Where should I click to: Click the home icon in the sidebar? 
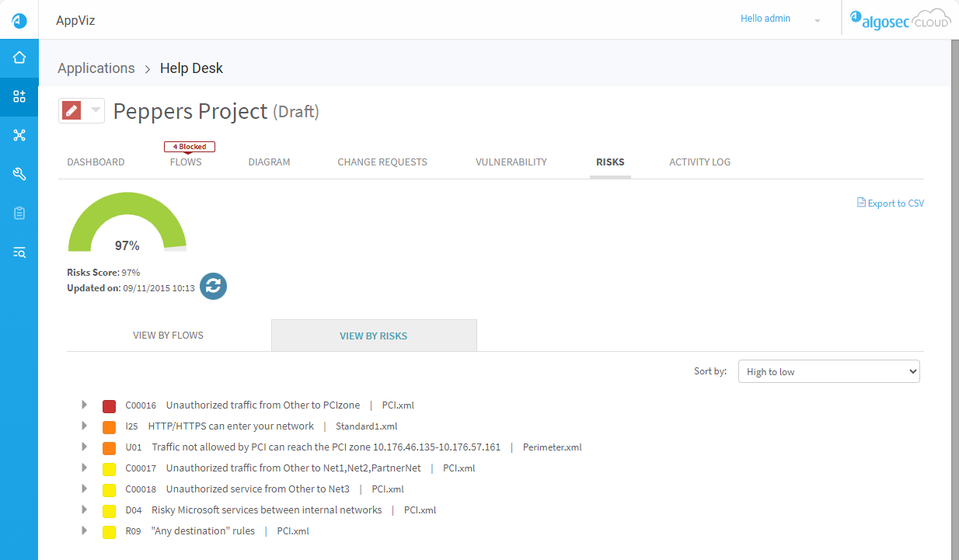(x=19, y=57)
